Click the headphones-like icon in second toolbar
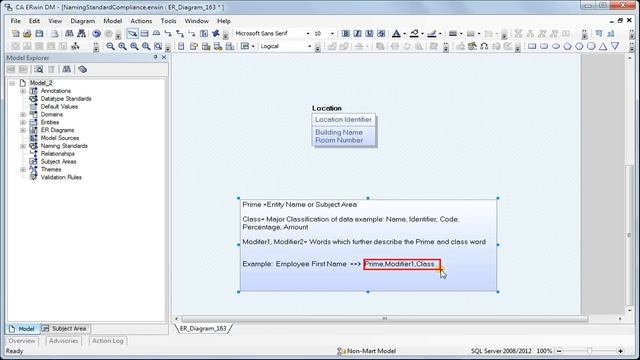The image size is (640, 360). pyautogui.click(x=484, y=46)
